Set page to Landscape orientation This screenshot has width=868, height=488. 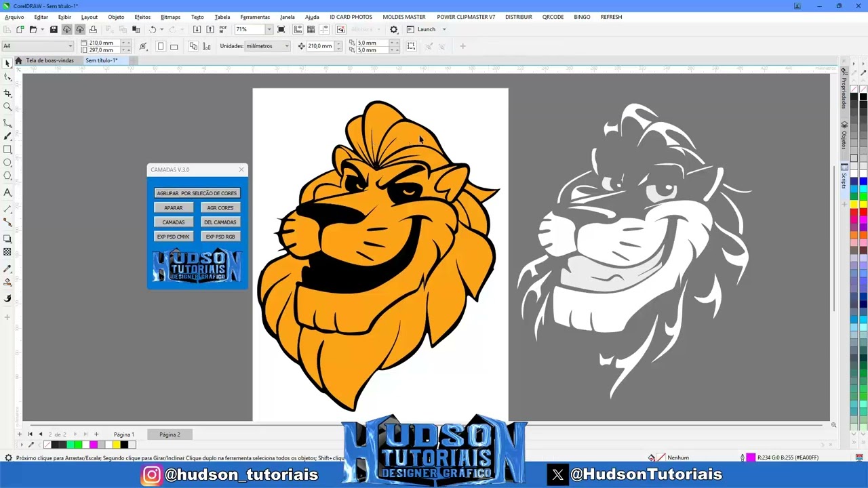coord(174,46)
